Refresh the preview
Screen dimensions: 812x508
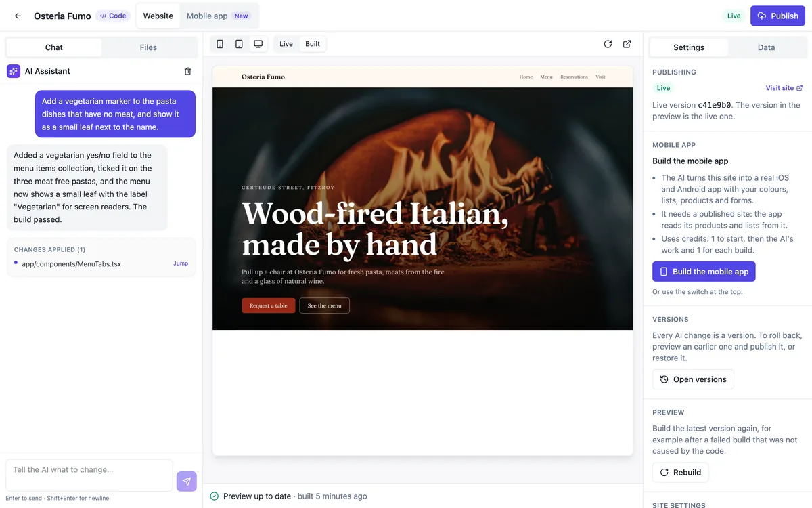coord(608,44)
